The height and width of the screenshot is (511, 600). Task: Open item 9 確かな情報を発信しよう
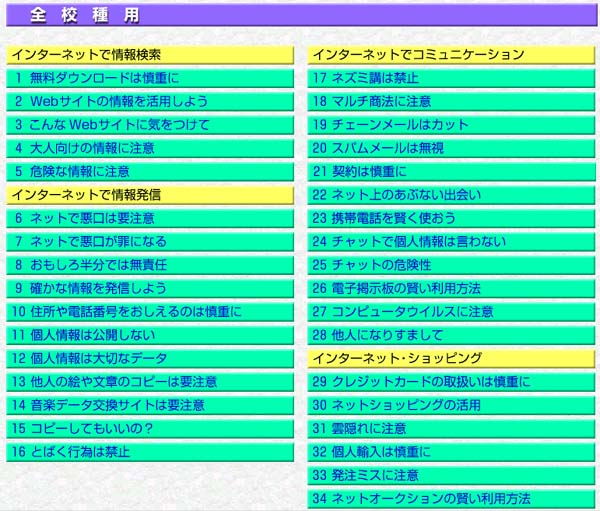click(x=150, y=289)
